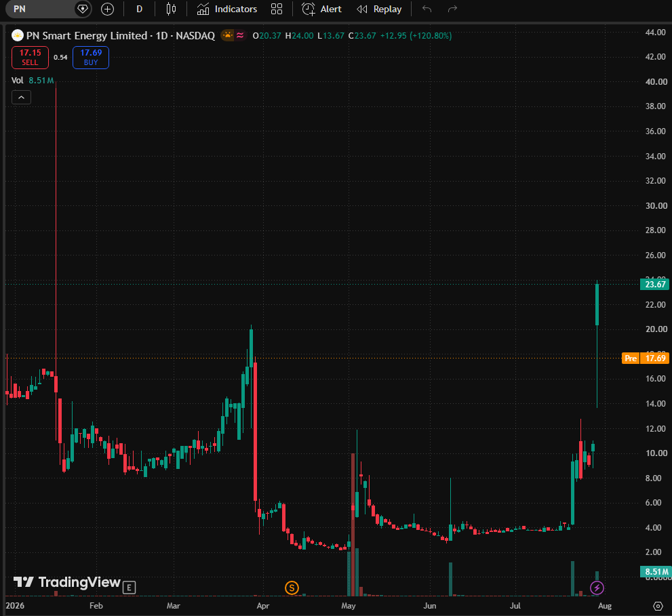Click the 23.67 last price label
Screen dimensions: 672x616
(654, 285)
